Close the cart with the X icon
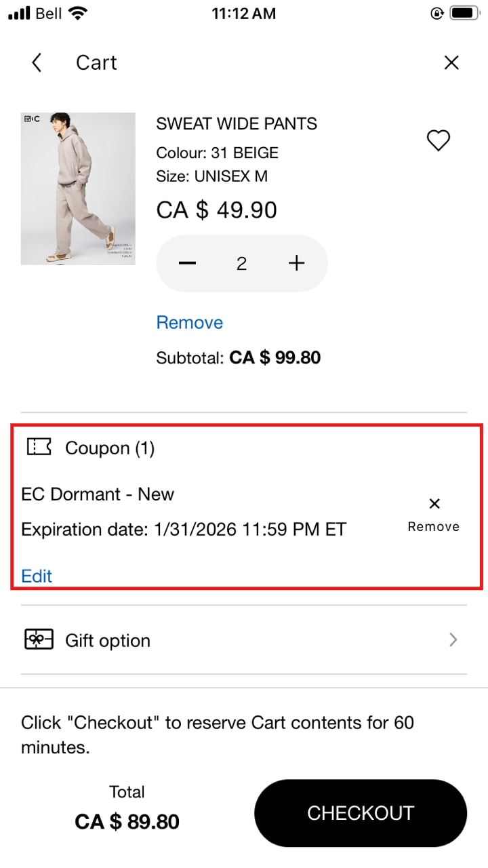 tap(451, 63)
